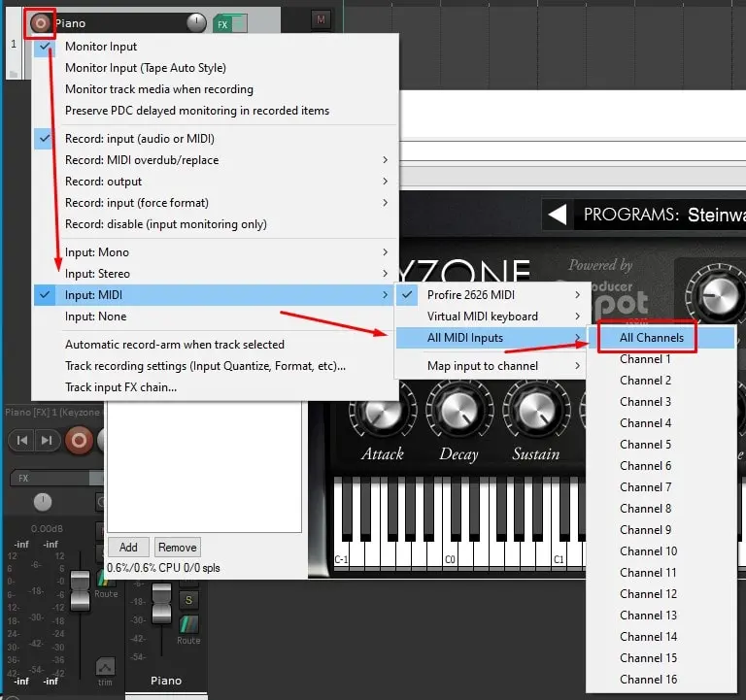Select Channel 16
The height and width of the screenshot is (700, 746).
[661, 680]
